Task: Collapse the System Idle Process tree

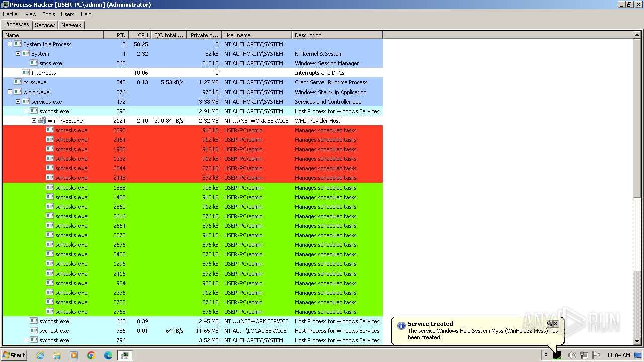Action: tap(10, 44)
